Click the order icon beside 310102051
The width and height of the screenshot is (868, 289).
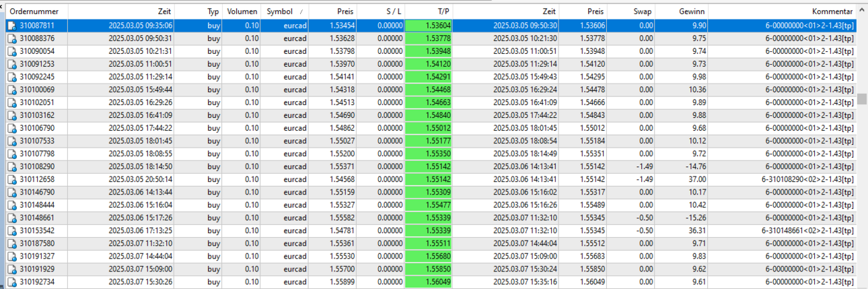click(11, 102)
